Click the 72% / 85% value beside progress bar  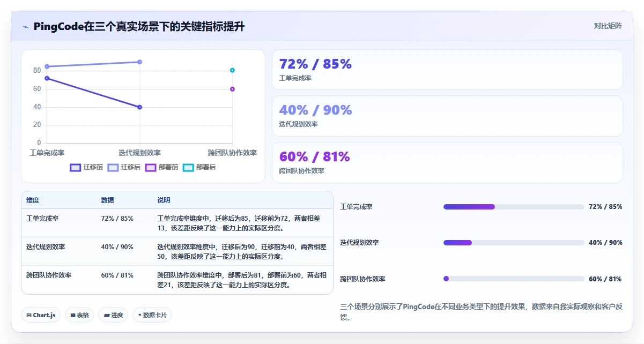click(605, 207)
